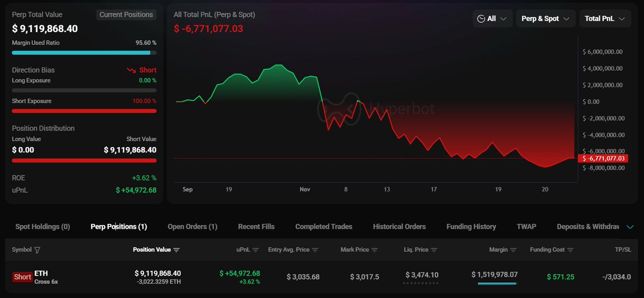
Task: Click the Margin Used Ratio progress bar
Action: (x=84, y=53)
